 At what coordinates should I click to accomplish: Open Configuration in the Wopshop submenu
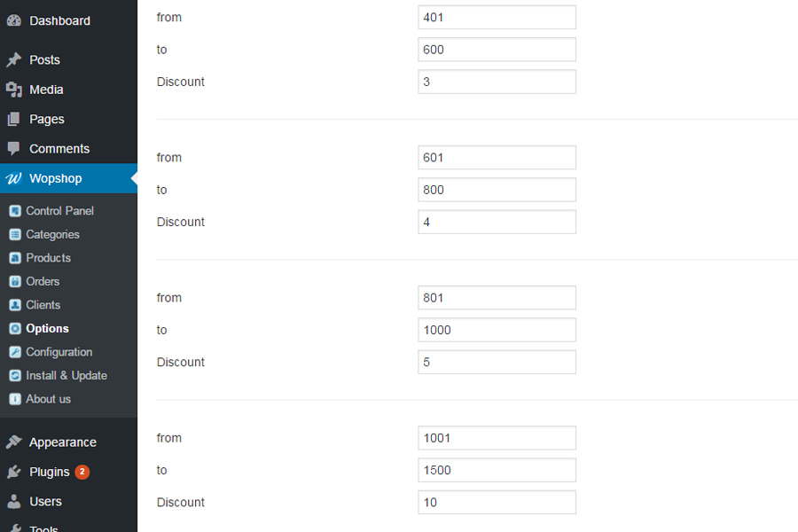pos(59,352)
